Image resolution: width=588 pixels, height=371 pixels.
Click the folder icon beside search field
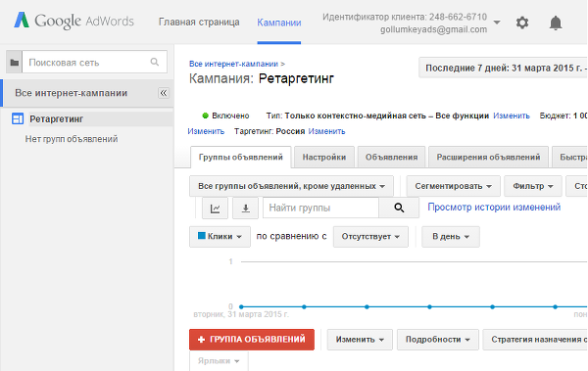pyautogui.click(x=15, y=63)
